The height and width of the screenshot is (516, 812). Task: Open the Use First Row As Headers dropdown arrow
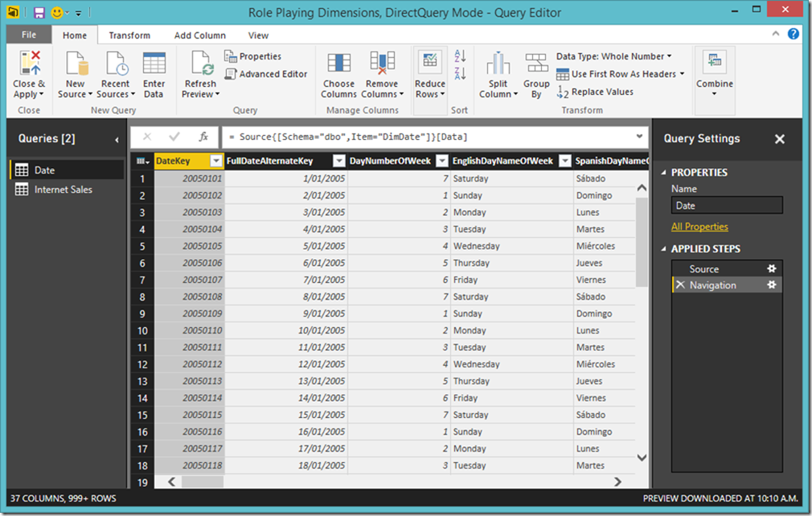[682, 74]
